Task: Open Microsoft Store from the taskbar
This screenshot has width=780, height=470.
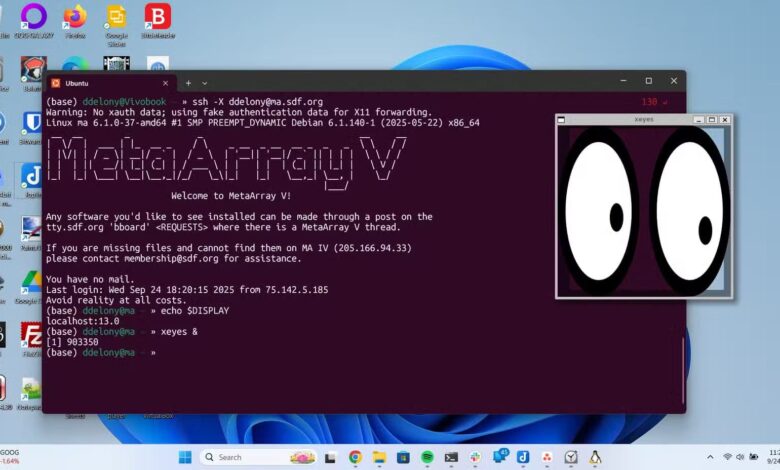Action: 403,457
